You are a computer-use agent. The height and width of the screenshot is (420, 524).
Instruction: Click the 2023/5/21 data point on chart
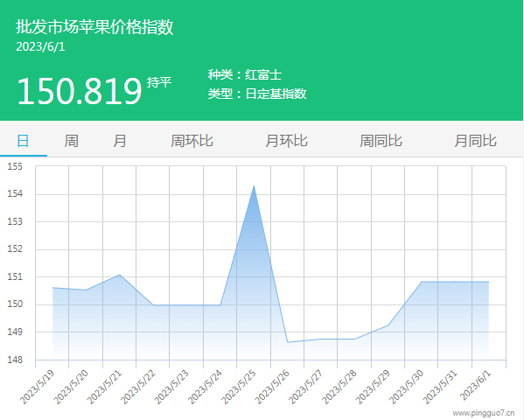pos(120,275)
